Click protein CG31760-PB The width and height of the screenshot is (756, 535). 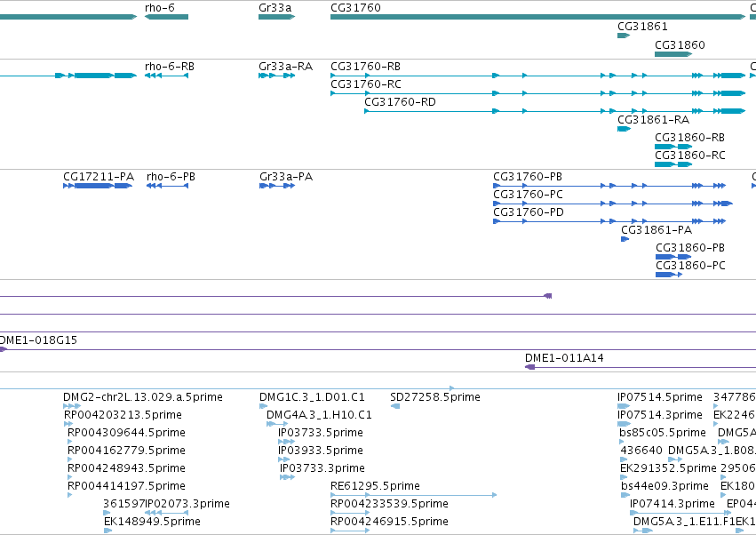pyautogui.click(x=609, y=186)
